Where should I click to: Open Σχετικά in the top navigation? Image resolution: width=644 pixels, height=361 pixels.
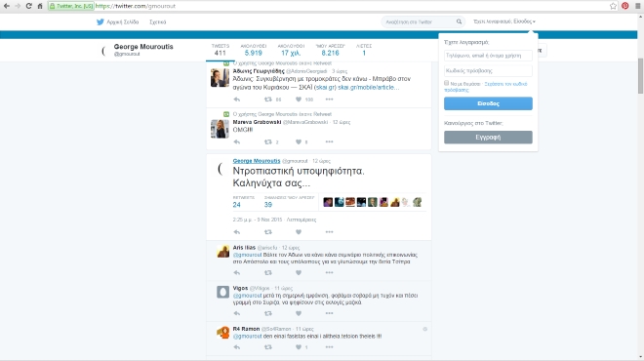click(x=158, y=22)
